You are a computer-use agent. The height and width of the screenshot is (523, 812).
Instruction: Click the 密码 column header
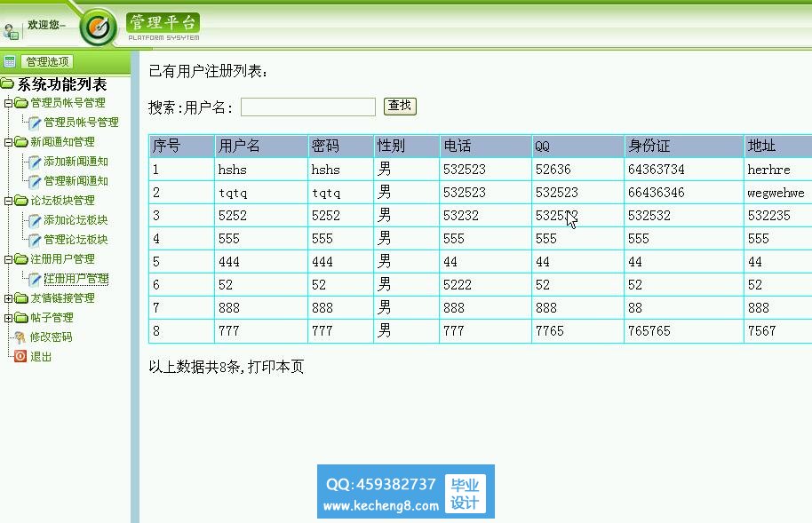[x=341, y=146]
